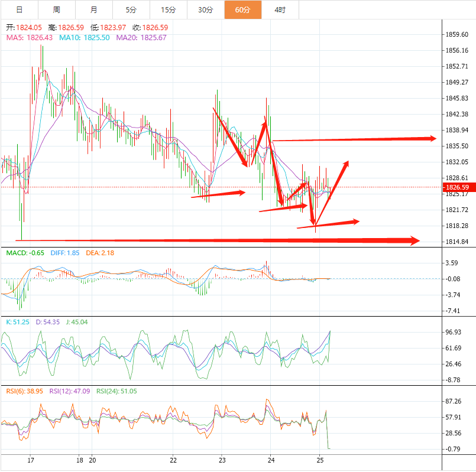Click the DEA: 2.18 value label
The height and width of the screenshot is (472, 476).
click(x=100, y=253)
